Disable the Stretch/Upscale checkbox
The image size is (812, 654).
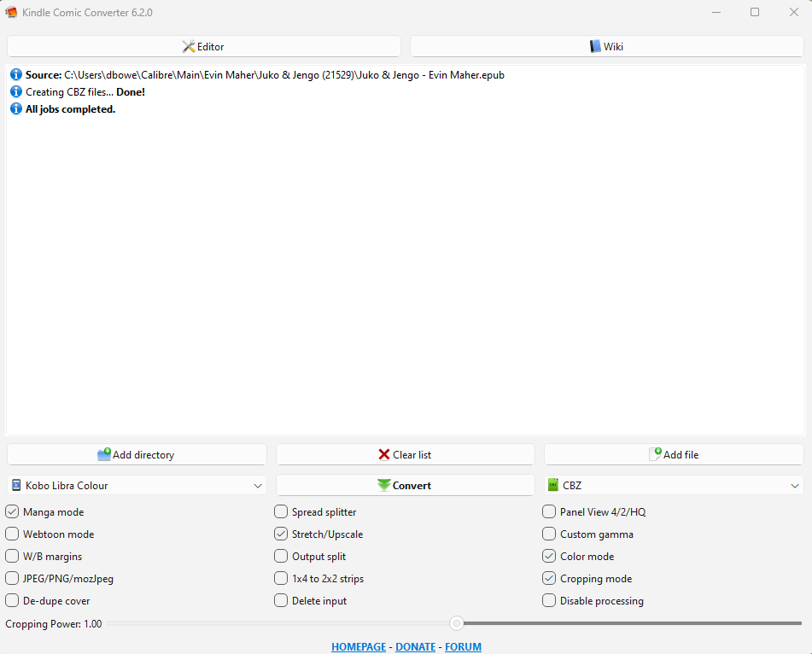pyautogui.click(x=281, y=534)
